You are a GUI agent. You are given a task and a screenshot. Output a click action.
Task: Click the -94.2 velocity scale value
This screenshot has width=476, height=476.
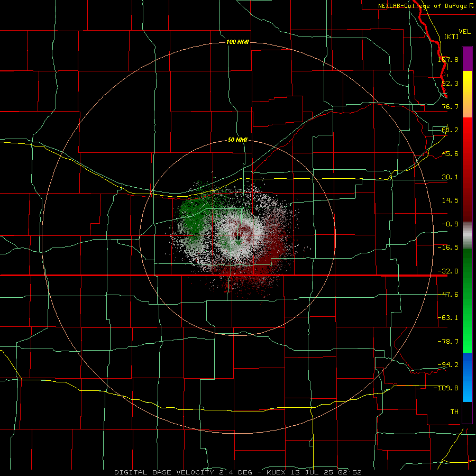click(448, 364)
